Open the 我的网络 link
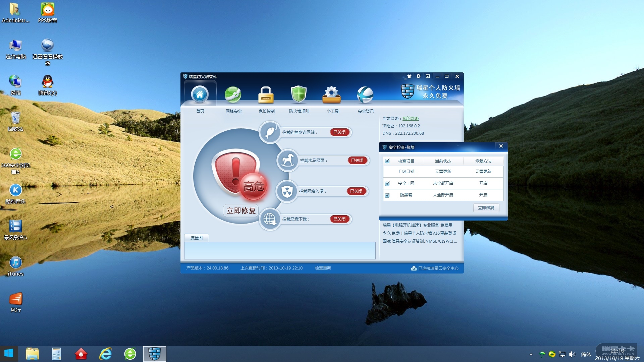Image resolution: width=644 pixels, height=362 pixels. pyautogui.click(x=410, y=119)
